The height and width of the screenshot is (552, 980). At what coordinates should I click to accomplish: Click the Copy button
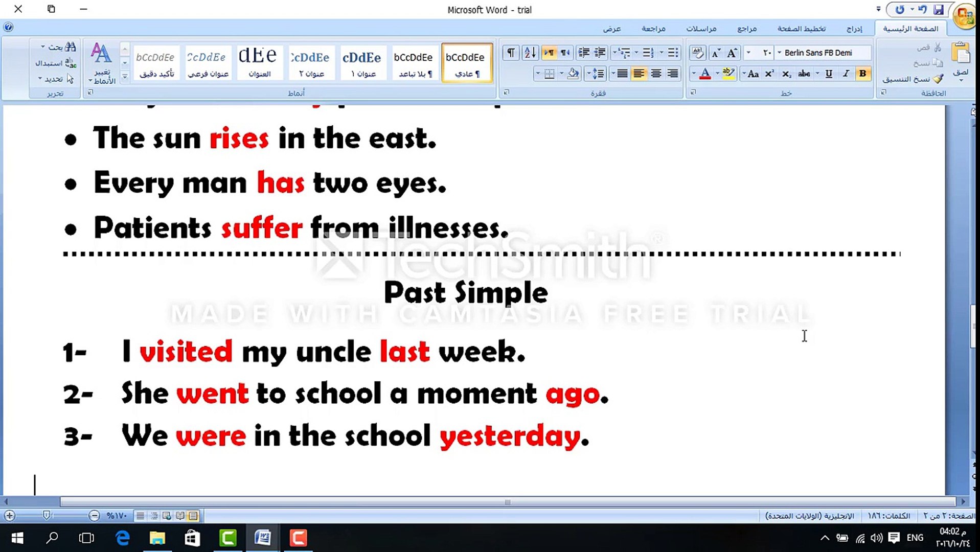pos(928,63)
